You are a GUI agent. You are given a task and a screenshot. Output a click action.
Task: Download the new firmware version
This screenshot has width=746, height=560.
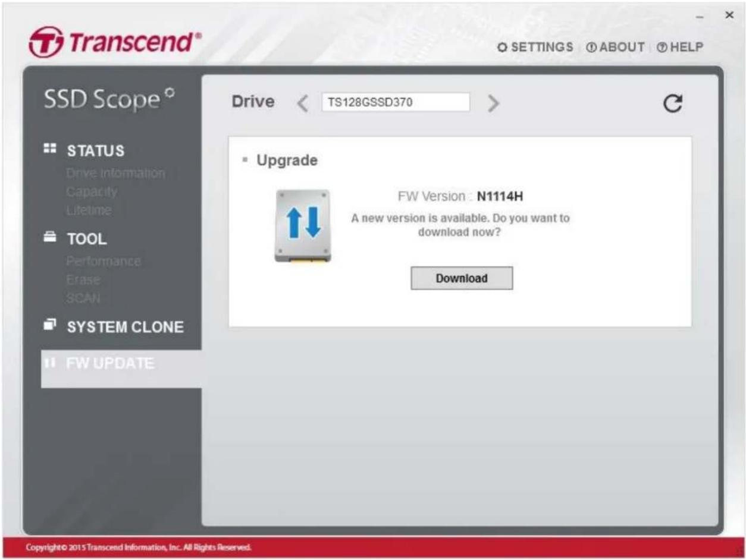[462, 277]
